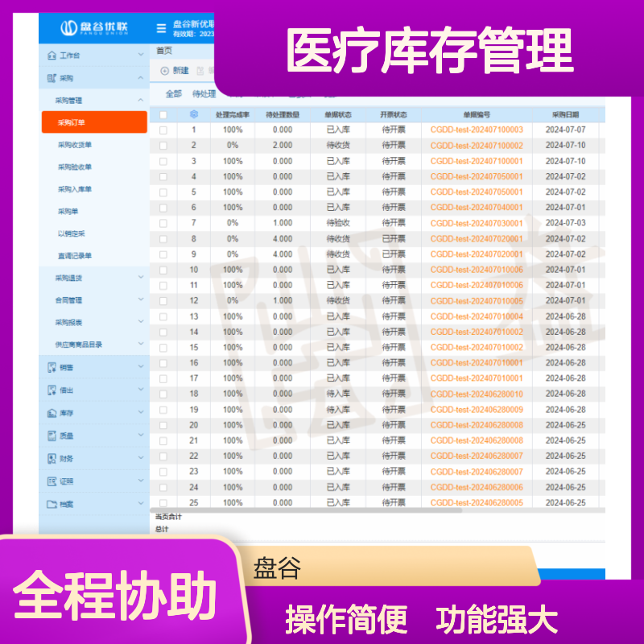The image size is (644, 644).
Task: Click the 采购 module icon in the sidebar
Action: 52,78
